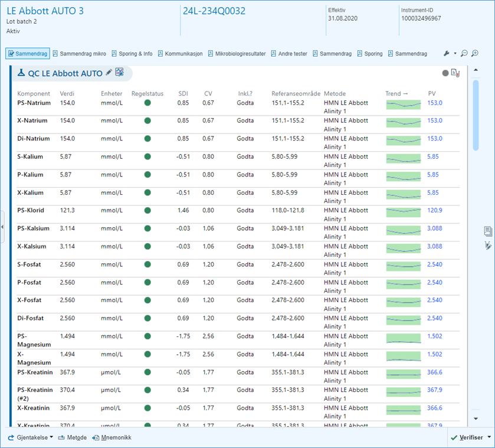Open the report icon beside the grey circle
Viewport: 495px width, 448px height.
click(455, 73)
